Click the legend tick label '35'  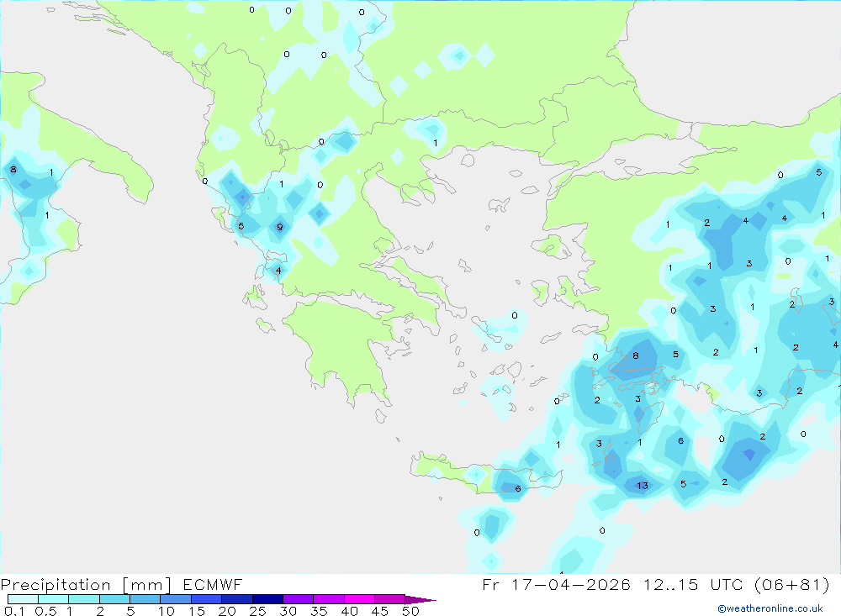[319, 611]
